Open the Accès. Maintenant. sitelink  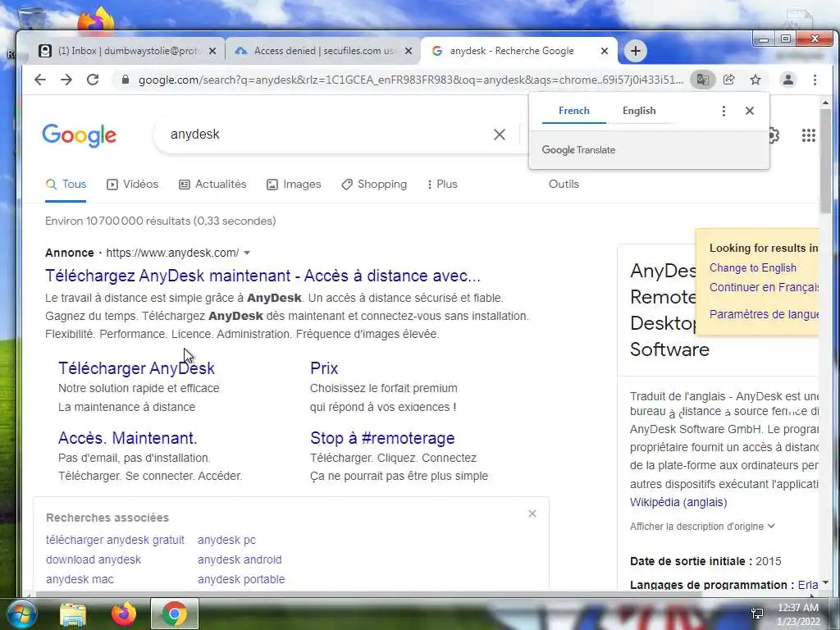coord(127,438)
